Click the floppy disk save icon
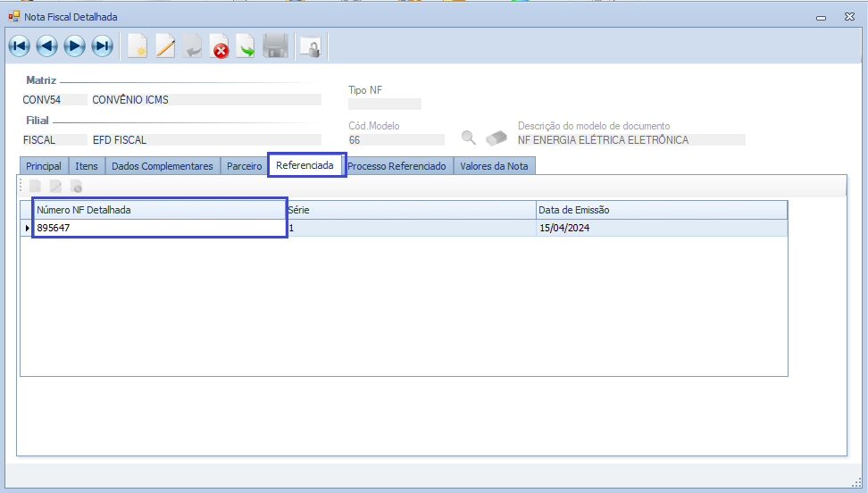 tap(275, 46)
